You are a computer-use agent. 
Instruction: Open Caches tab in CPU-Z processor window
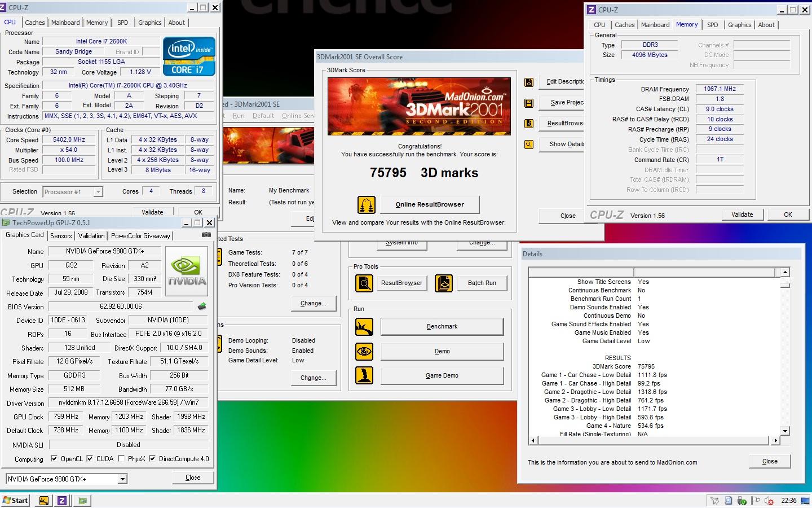pos(34,23)
